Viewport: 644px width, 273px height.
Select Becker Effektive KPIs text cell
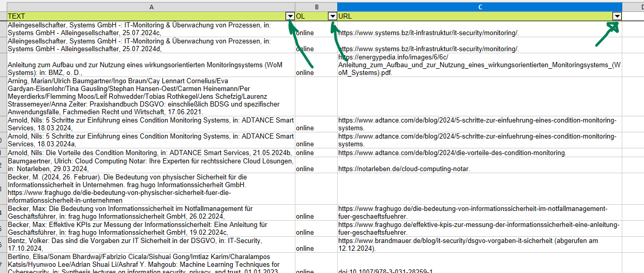[151, 229]
